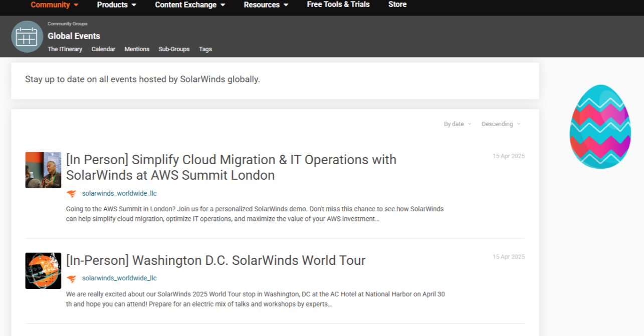This screenshot has width=644, height=336.
Task: Go to Free Tools & Trials
Action: coord(338,5)
